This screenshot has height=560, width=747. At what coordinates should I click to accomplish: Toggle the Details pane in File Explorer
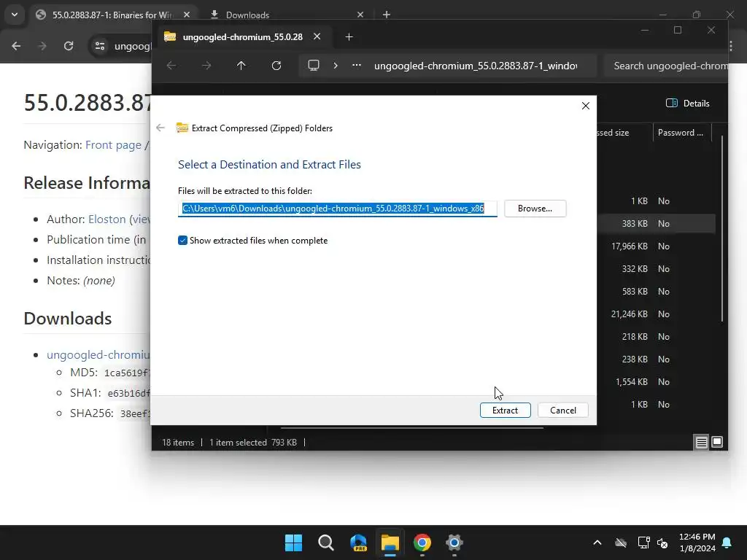tap(687, 104)
